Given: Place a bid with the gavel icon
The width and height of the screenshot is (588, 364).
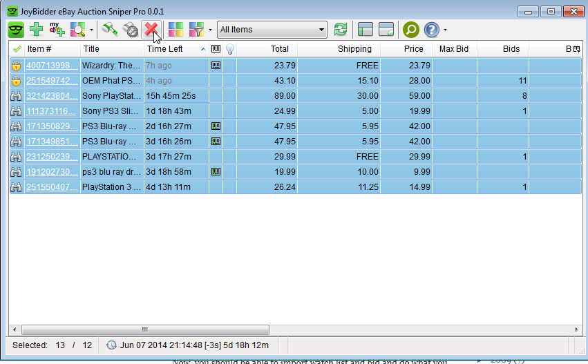Looking at the screenshot, I should 109,29.
